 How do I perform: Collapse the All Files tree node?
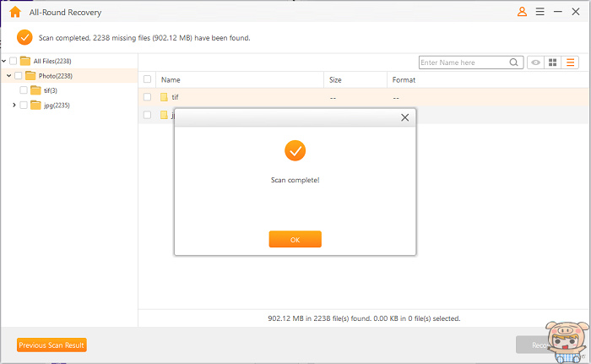click(4, 61)
